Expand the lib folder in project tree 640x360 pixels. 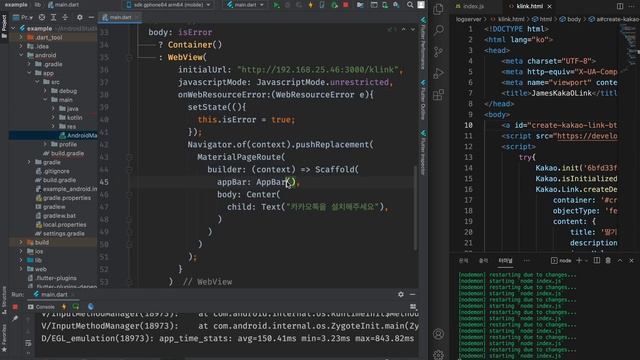point(21,260)
